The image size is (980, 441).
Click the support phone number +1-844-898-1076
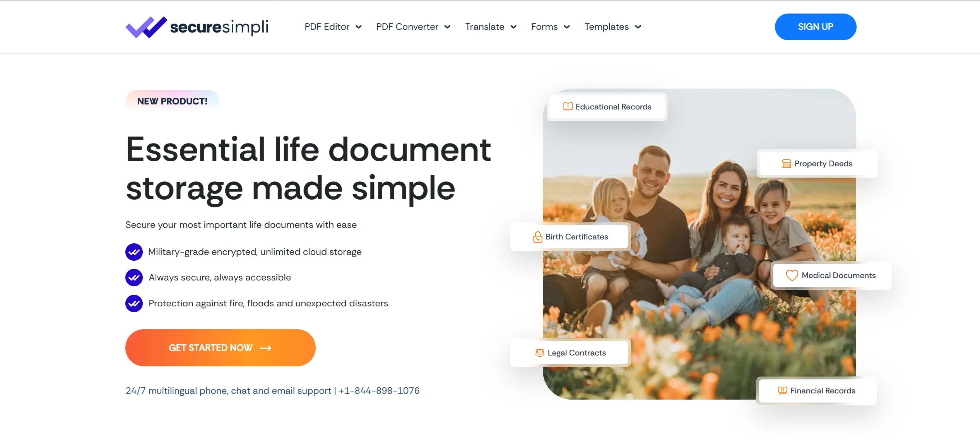(379, 391)
